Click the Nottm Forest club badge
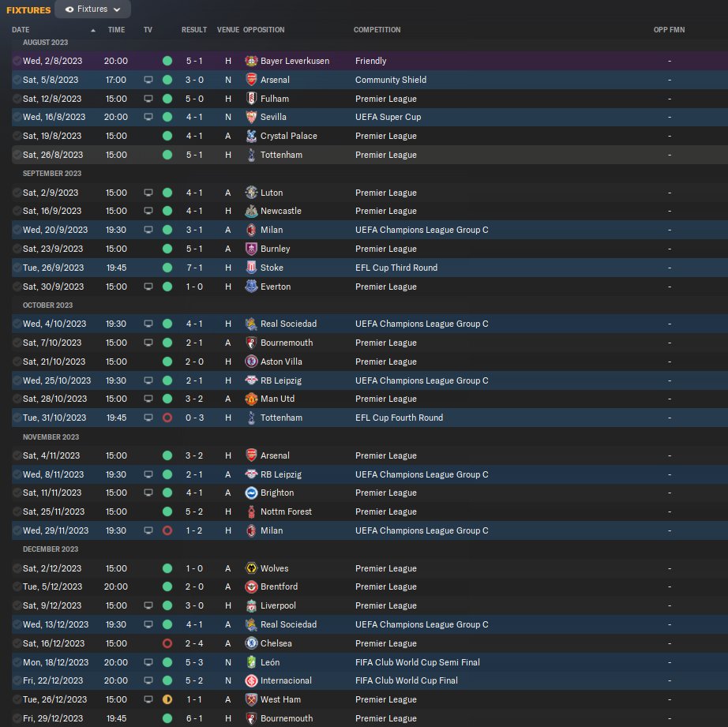This screenshot has width=728, height=727. [251, 512]
